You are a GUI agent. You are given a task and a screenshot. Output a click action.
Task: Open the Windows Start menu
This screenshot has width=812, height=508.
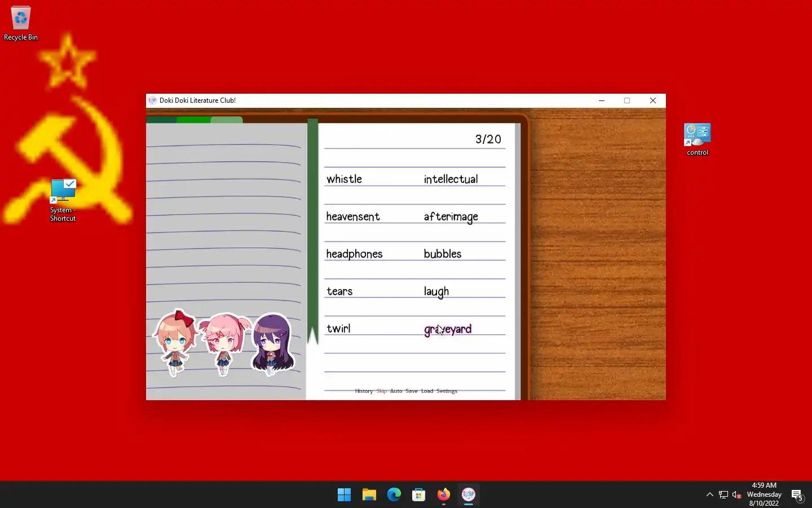344,495
